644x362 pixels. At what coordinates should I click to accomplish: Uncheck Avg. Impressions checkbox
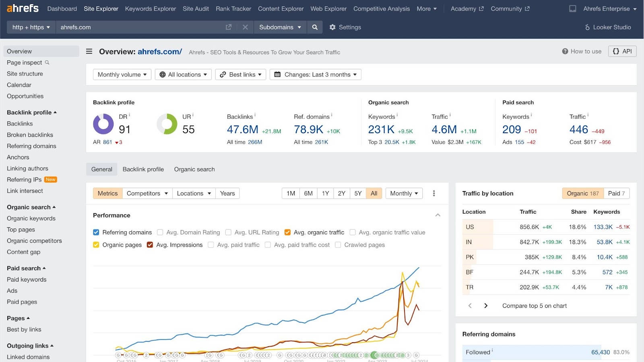tap(150, 245)
